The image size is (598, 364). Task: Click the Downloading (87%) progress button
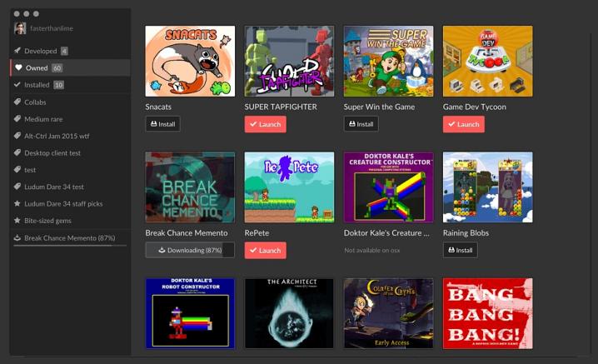pos(190,250)
